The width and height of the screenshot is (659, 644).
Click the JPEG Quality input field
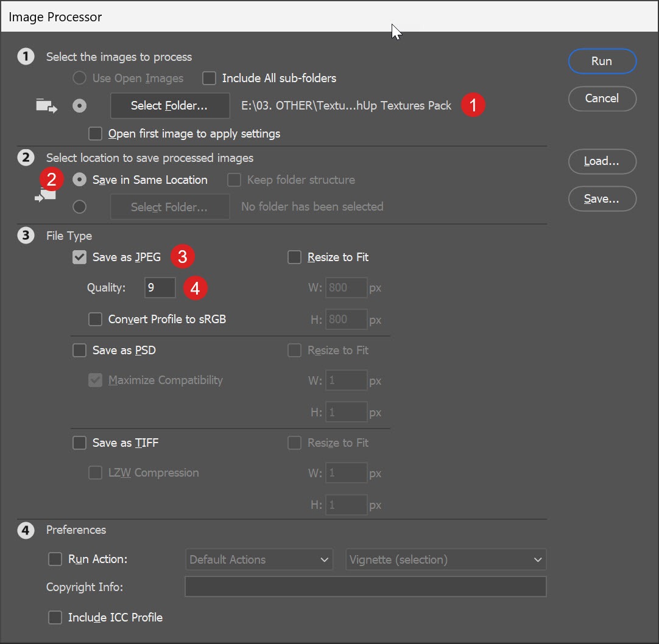pos(160,288)
